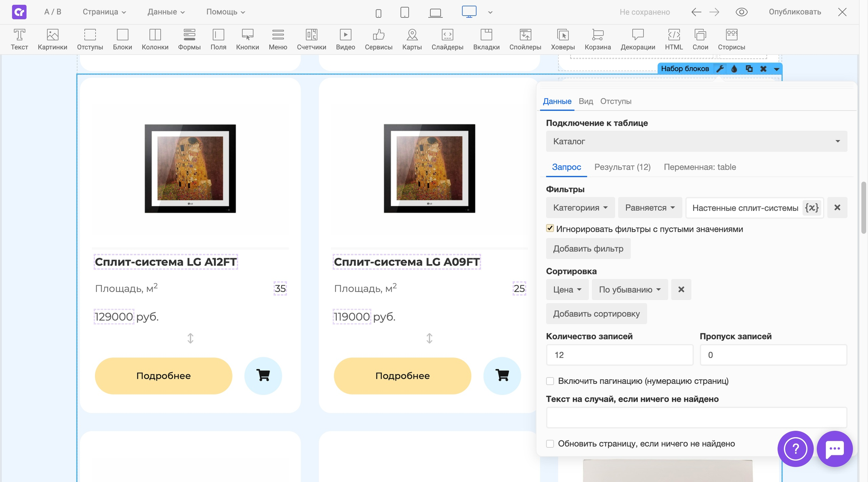Open the Корзина tool

[598, 39]
